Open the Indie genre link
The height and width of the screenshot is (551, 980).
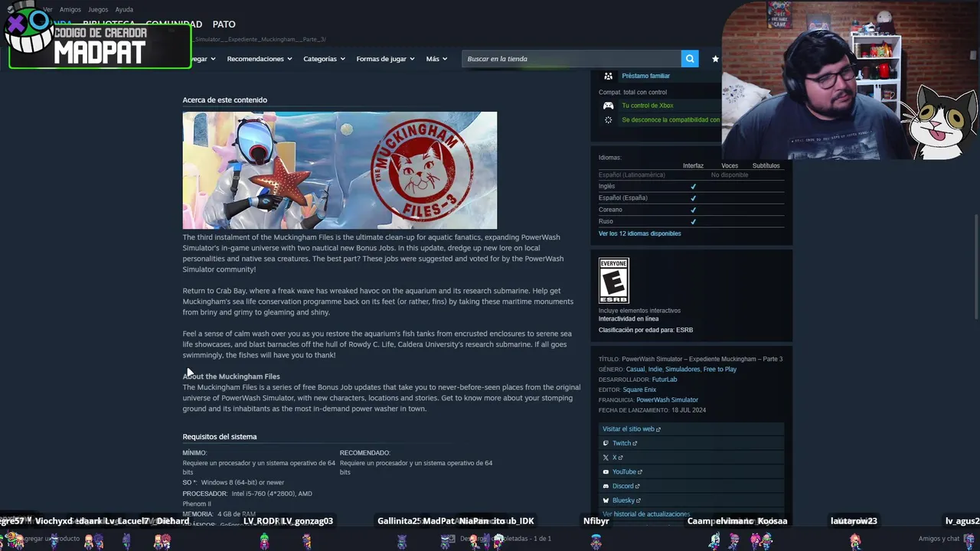(x=655, y=370)
